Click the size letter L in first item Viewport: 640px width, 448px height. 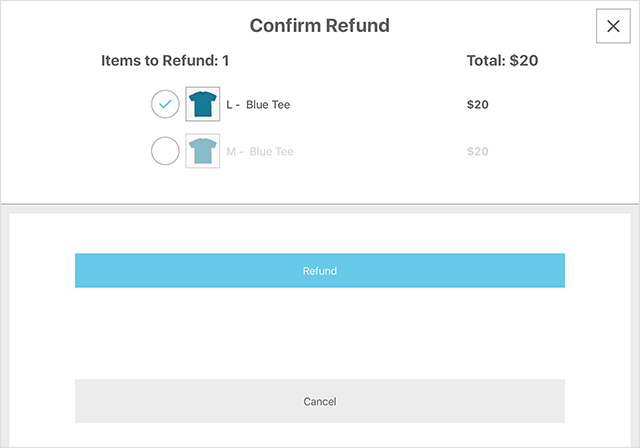pos(230,105)
